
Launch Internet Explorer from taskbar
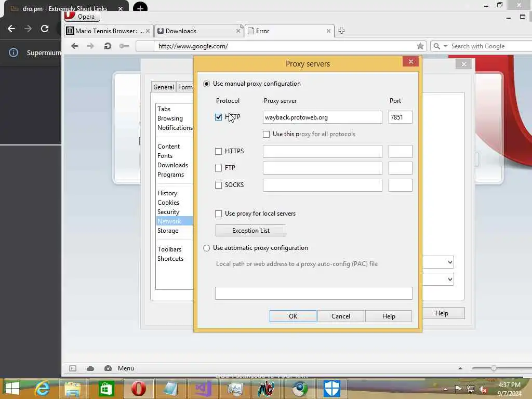43,389
